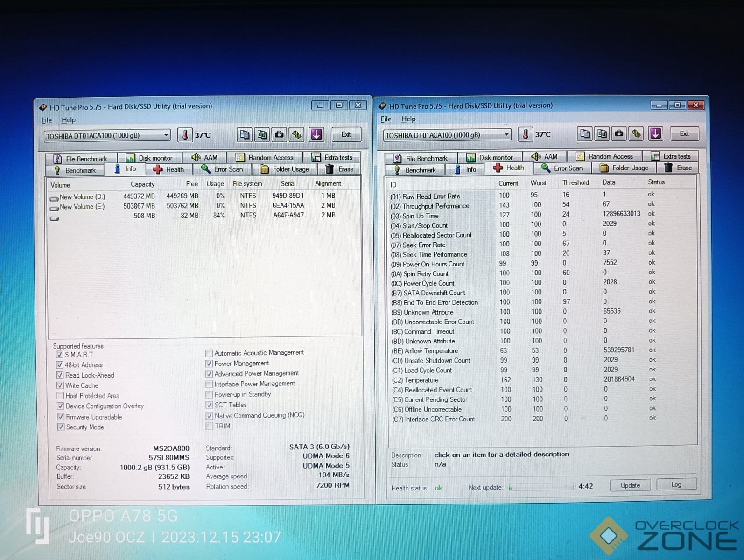Open AAM tab in left window

coord(204,158)
